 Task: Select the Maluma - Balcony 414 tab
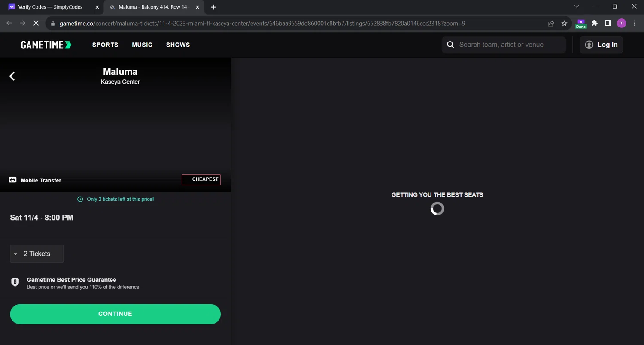[152, 7]
